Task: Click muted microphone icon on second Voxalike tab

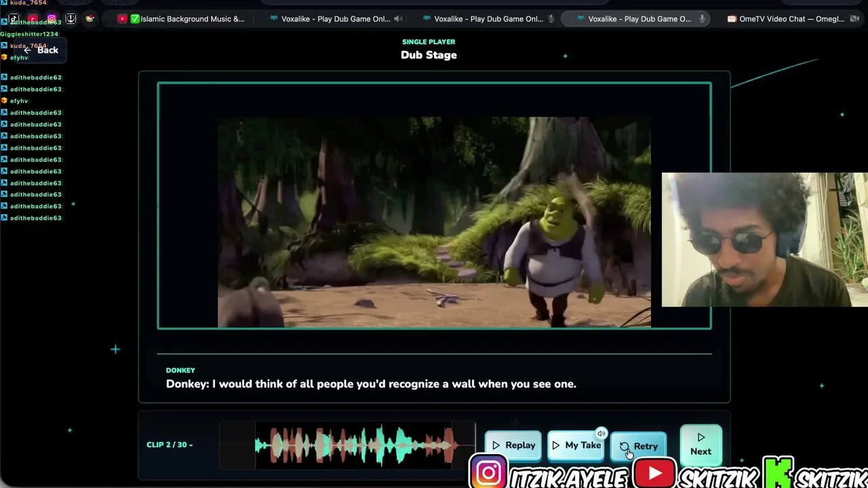Action: 551,19
